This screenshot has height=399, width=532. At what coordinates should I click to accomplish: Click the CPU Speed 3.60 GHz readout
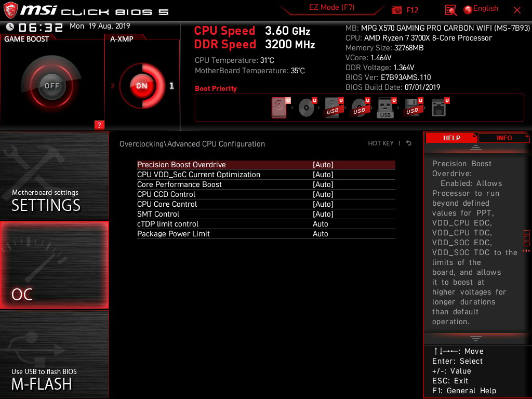252,31
